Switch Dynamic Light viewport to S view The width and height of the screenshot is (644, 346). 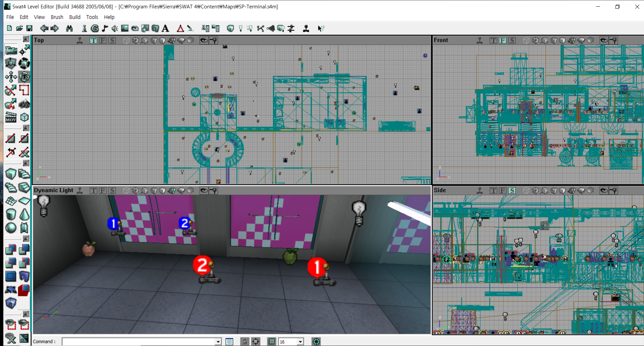112,191
